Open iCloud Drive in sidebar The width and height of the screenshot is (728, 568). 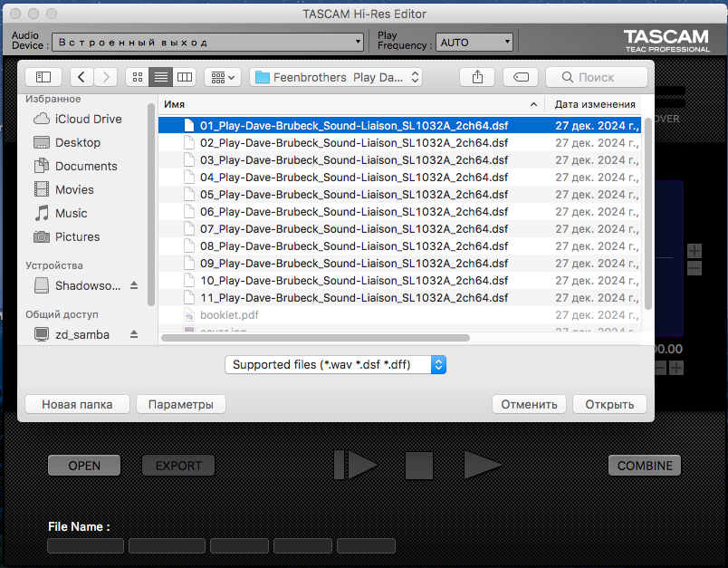point(88,119)
